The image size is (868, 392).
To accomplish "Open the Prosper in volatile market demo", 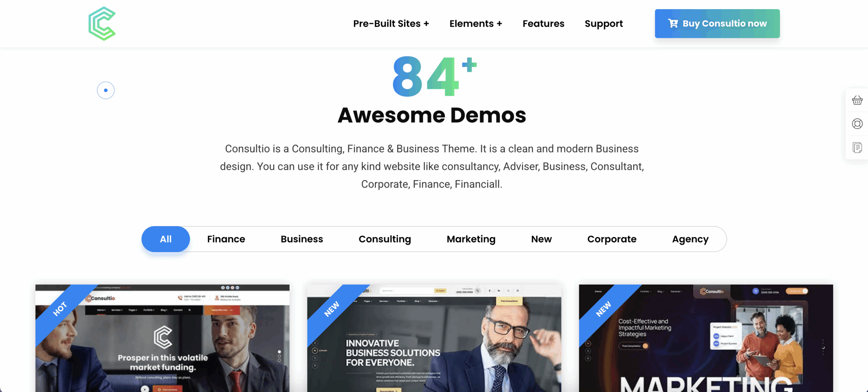I will 162,338.
